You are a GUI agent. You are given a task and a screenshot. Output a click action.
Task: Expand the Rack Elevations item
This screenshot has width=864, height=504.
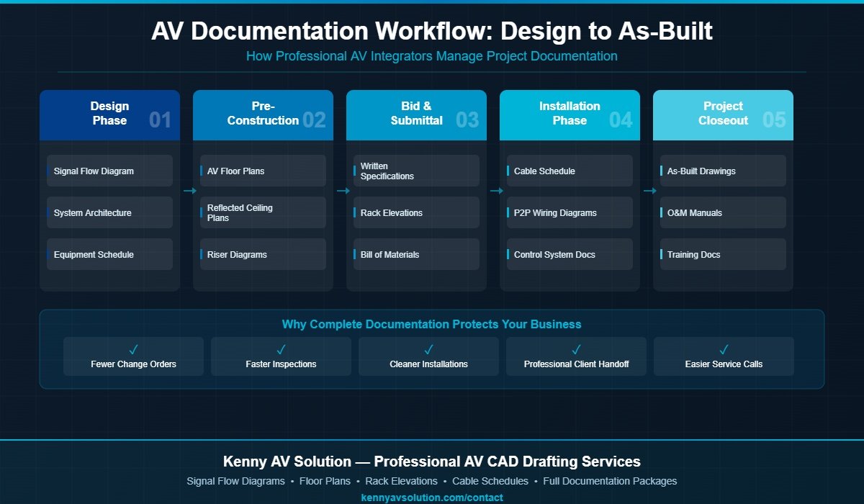416,212
